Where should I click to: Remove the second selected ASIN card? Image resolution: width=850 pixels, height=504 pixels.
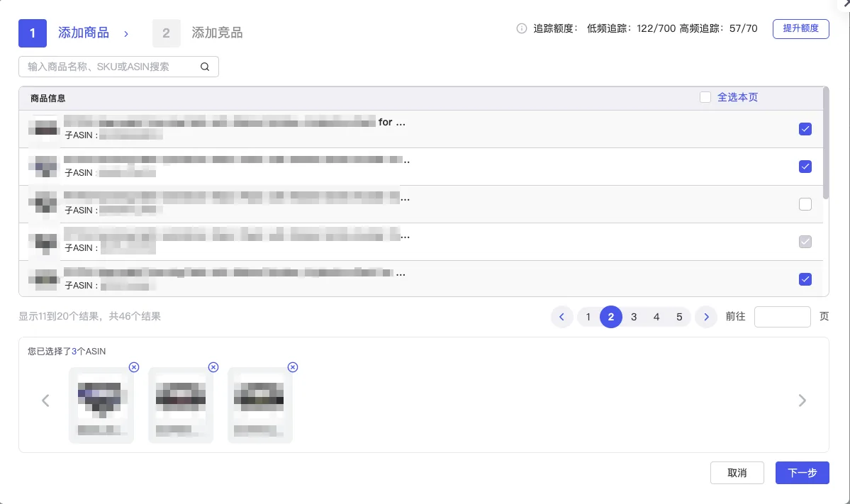coord(213,367)
